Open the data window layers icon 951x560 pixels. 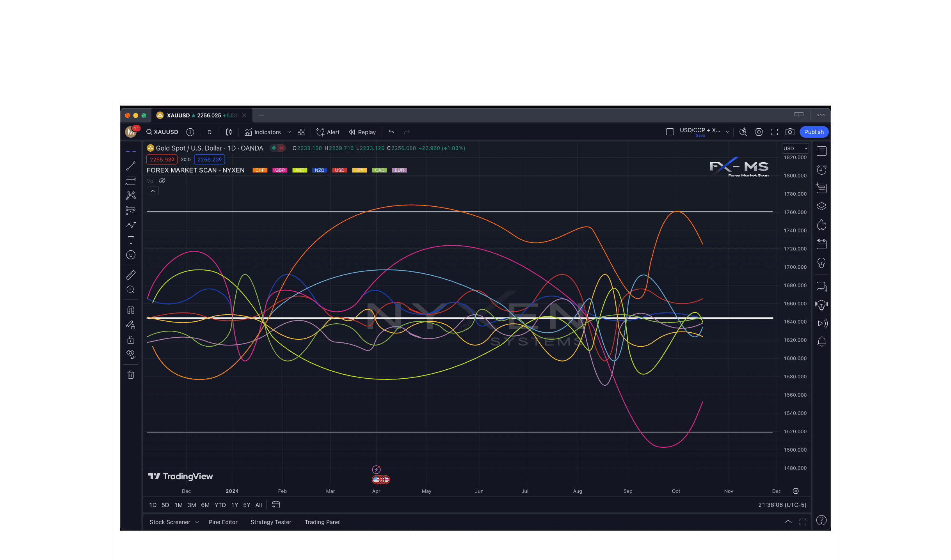[x=821, y=206]
